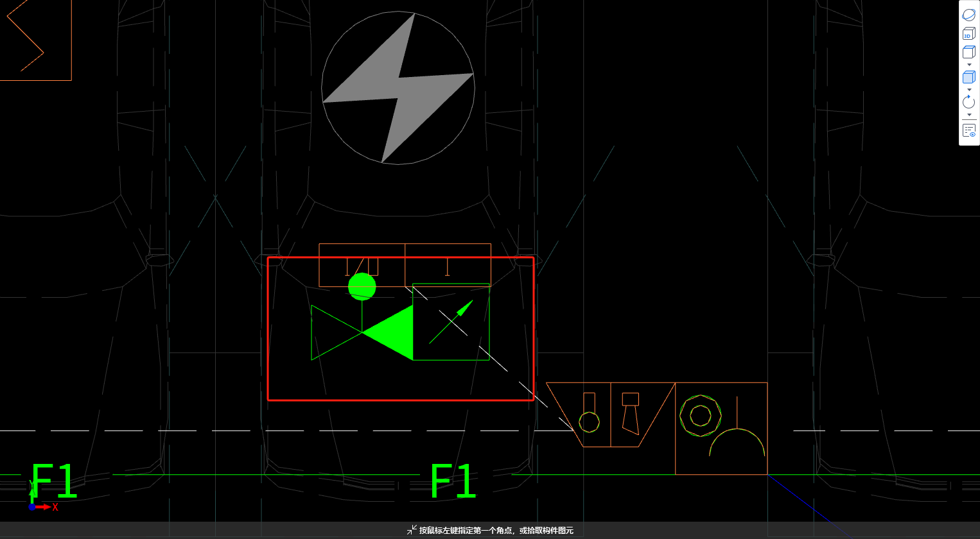Select the solid cube display style
The height and width of the screenshot is (539, 980).
[x=969, y=78]
